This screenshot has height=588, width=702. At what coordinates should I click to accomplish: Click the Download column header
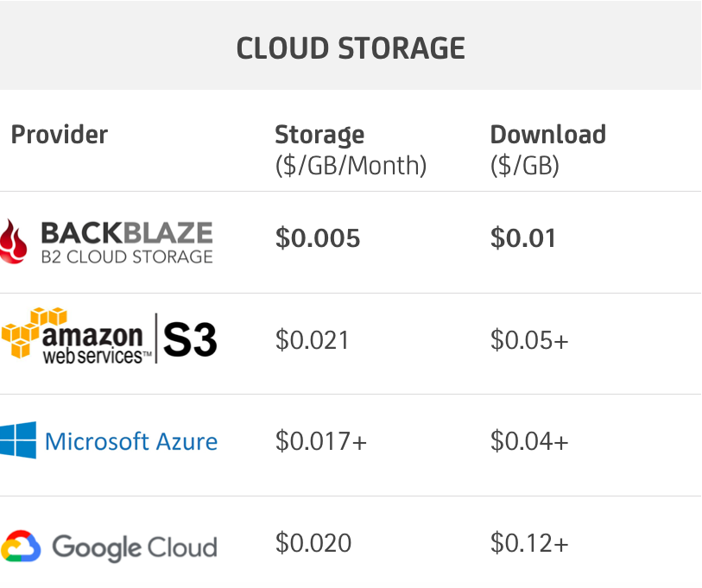tap(548, 150)
